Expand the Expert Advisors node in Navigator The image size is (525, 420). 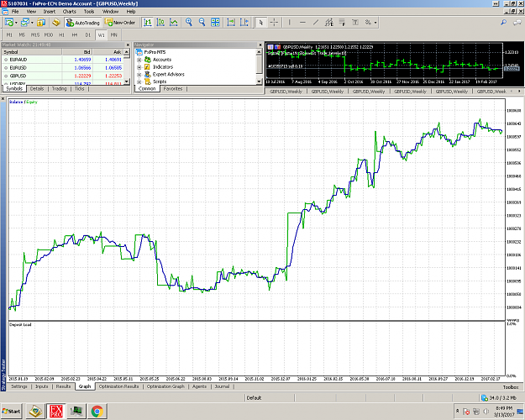click(x=139, y=75)
